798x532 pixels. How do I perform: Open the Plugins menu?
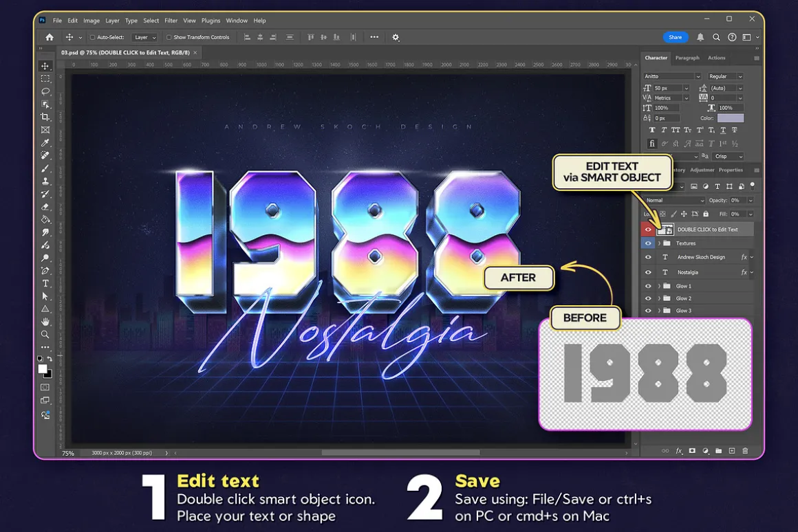pos(211,21)
